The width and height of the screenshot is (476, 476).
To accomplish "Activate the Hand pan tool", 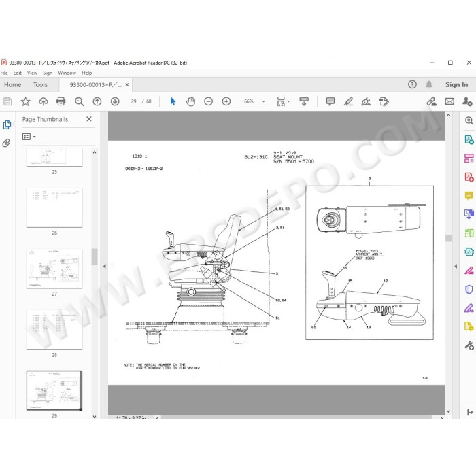I will (190, 101).
